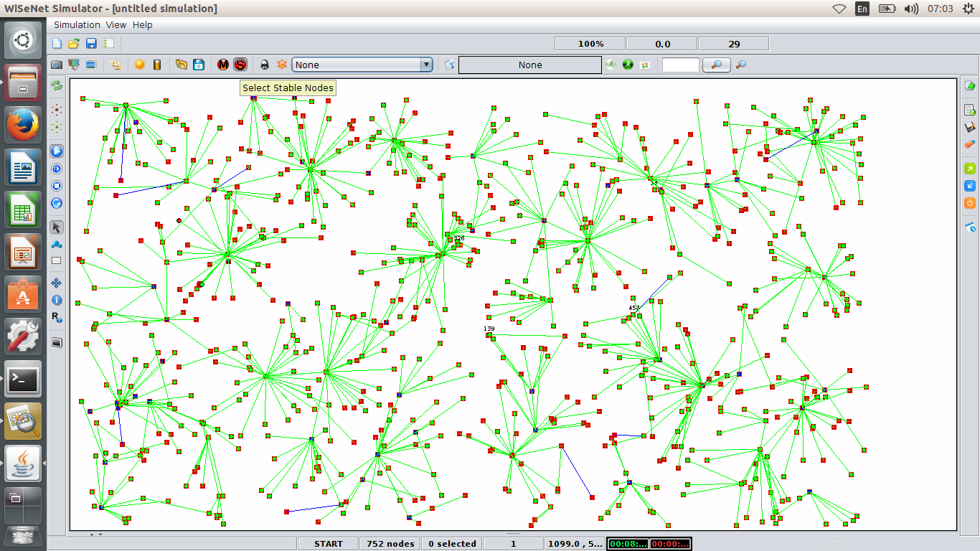Click the blue image toolbar icon
The width and height of the screenshot is (980, 551).
(91, 65)
